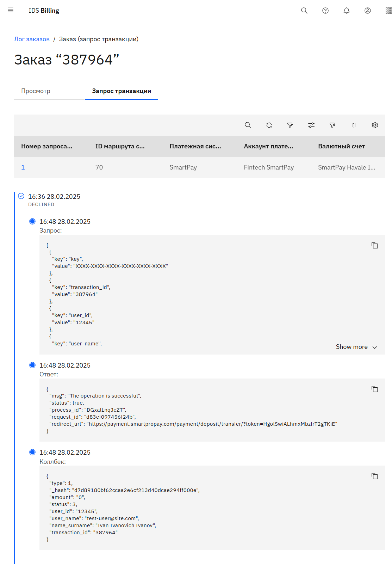
Task: Select the Ответ timeline radio marker
Action: click(x=32, y=365)
